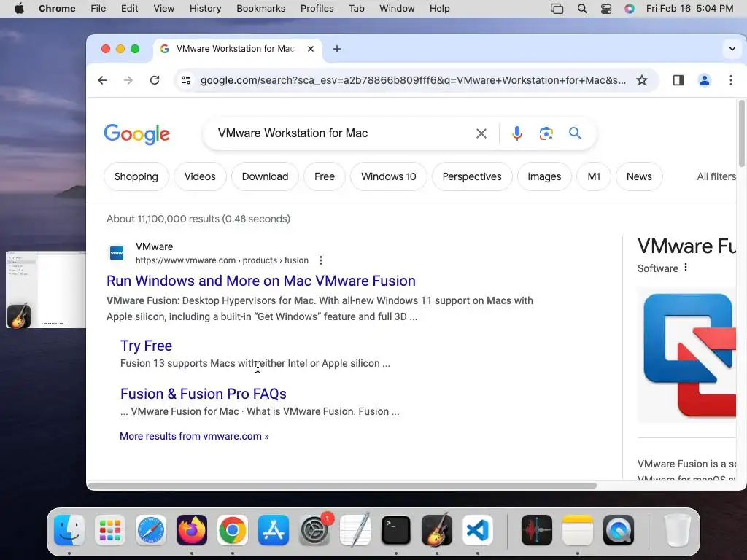Go back with Chrome's back arrow
This screenshot has height=560, width=747.
pos(102,80)
